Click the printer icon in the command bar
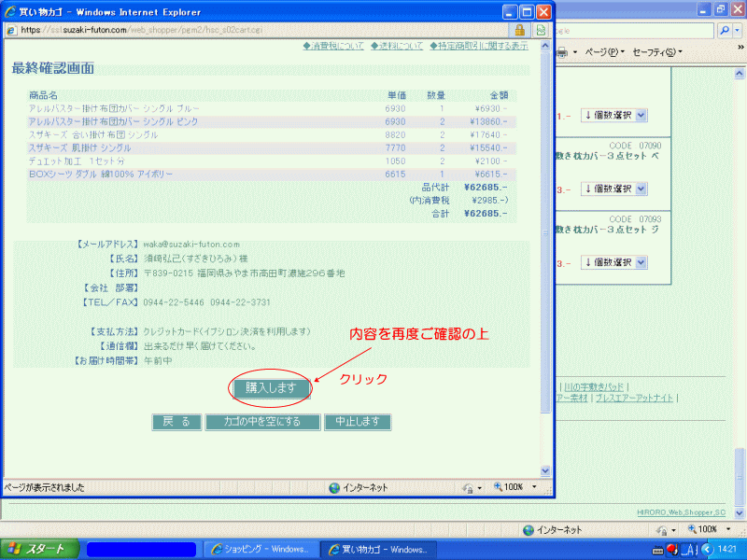747x560 pixels. pos(561,51)
